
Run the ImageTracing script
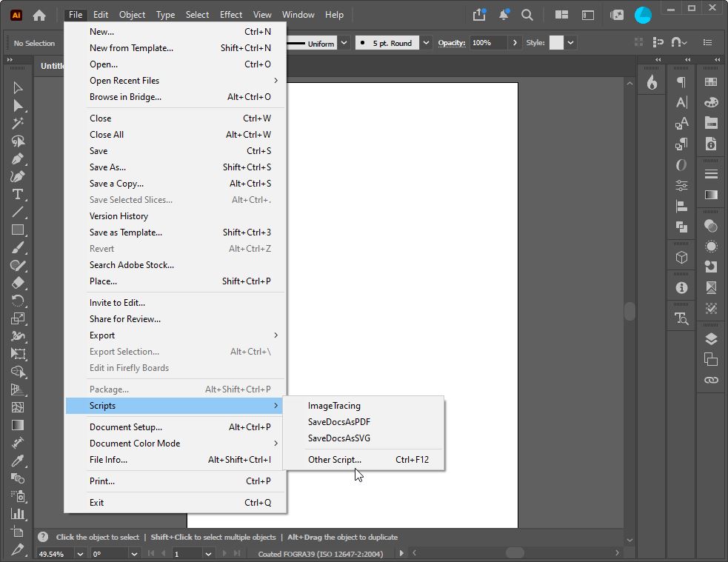(x=363, y=406)
